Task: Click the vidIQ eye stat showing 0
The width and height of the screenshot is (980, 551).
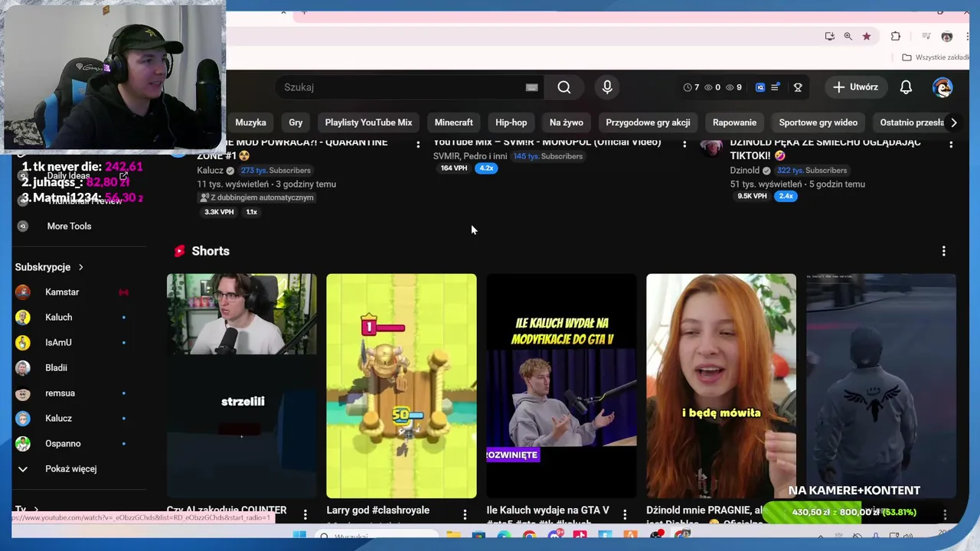Action: [712, 87]
